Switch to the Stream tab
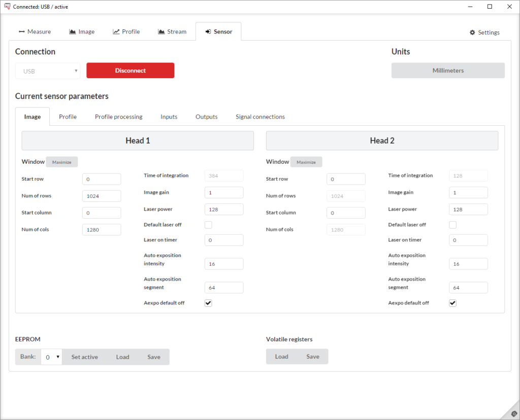The image size is (520, 420). [172, 31]
